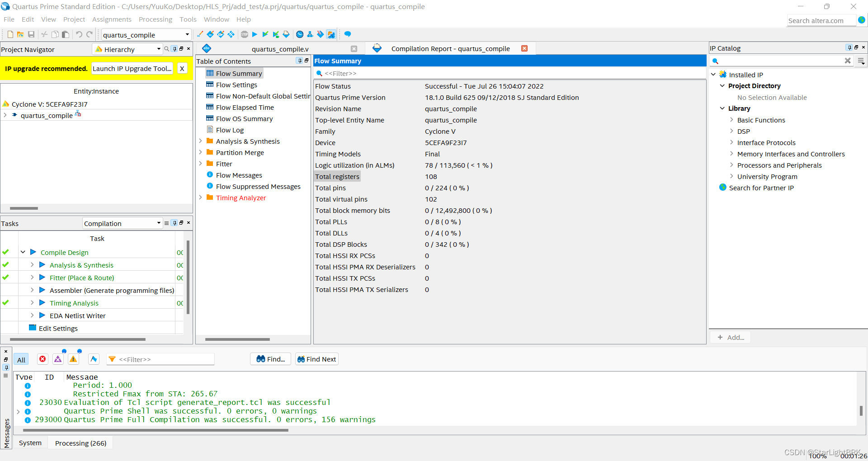Save the project using the save icon
This screenshot has height=461, width=868.
click(x=31, y=34)
